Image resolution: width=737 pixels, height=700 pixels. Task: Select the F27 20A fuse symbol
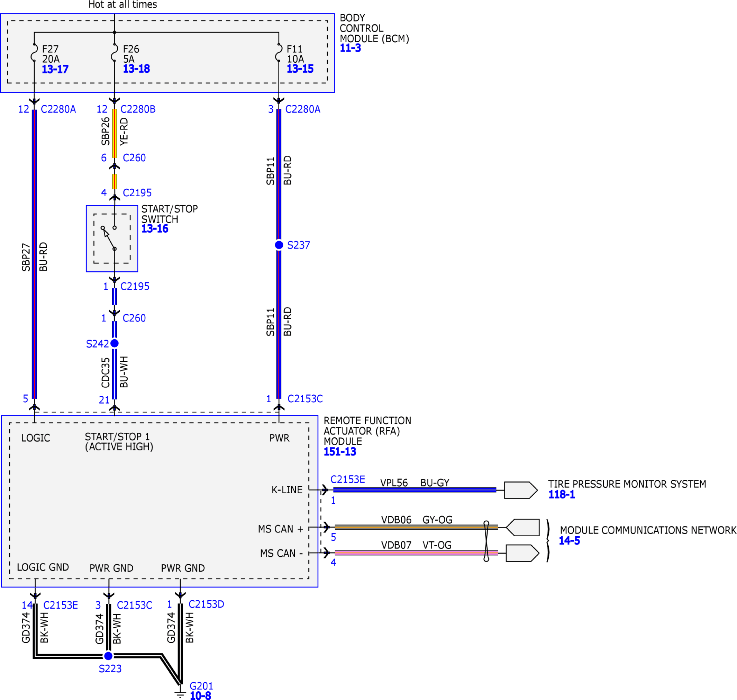(34, 53)
